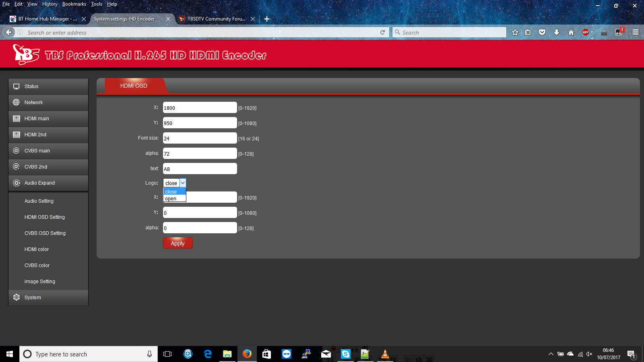Open the File menu
Viewport: 644px width, 362px height.
[x=6, y=4]
